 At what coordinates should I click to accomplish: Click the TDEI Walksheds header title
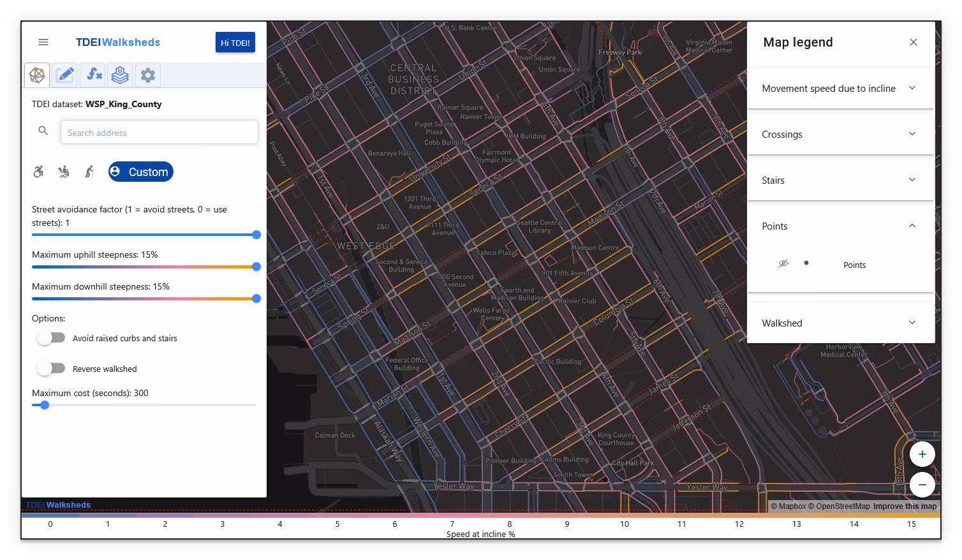(118, 42)
